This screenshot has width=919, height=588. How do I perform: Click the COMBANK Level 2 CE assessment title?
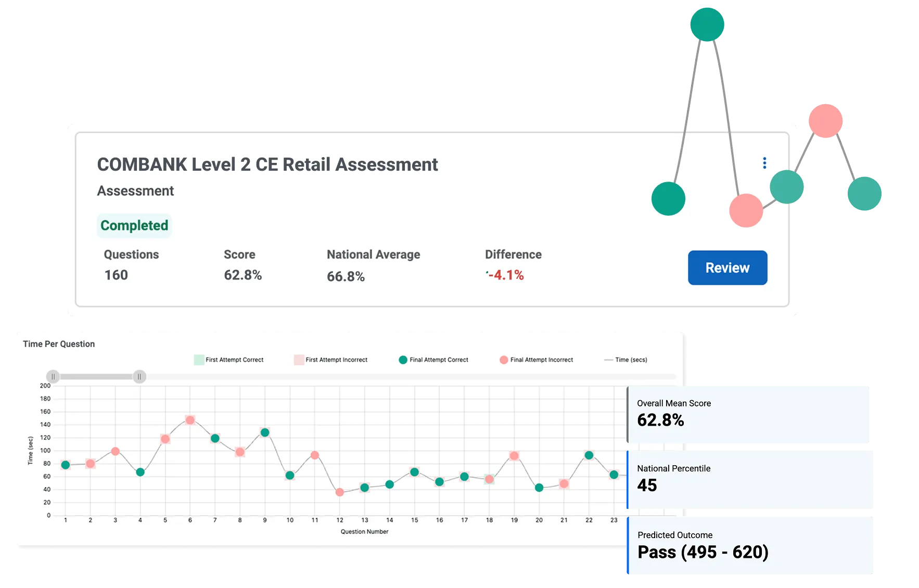267,164
